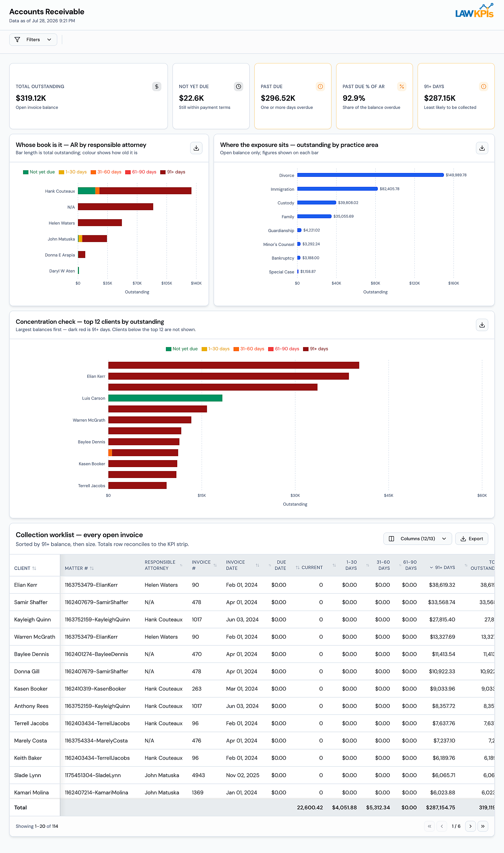The image size is (504, 853).
Task: Toggle '31-60 days' legend in concentration chart
Action: click(x=249, y=349)
